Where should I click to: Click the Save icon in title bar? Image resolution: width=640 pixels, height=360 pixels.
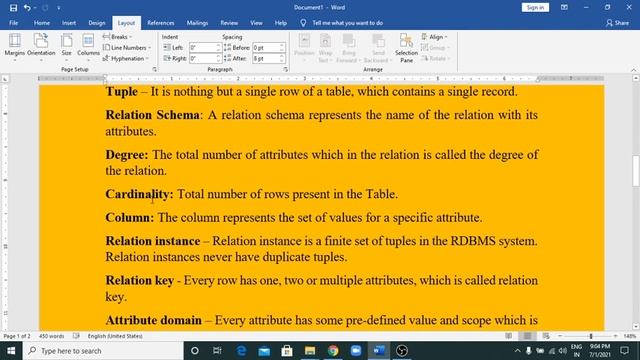coord(13,8)
